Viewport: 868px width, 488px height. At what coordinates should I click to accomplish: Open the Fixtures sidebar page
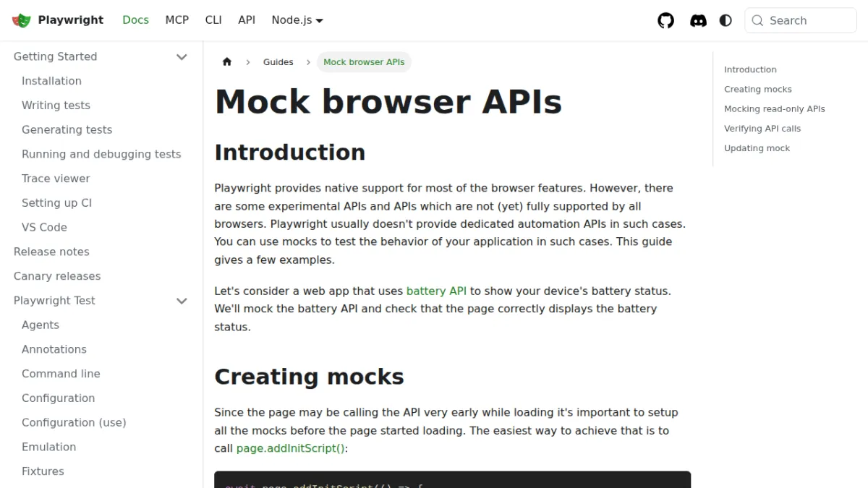[x=43, y=471]
